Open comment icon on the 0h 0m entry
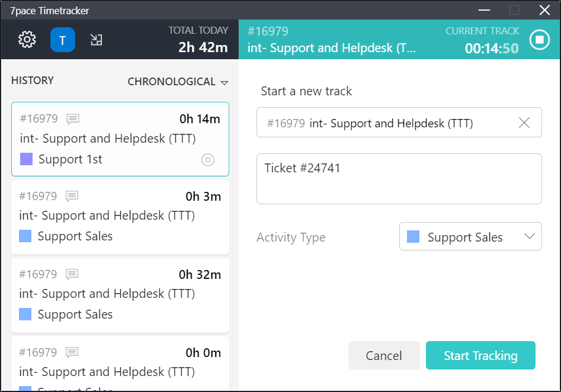561x392 pixels. tap(72, 352)
